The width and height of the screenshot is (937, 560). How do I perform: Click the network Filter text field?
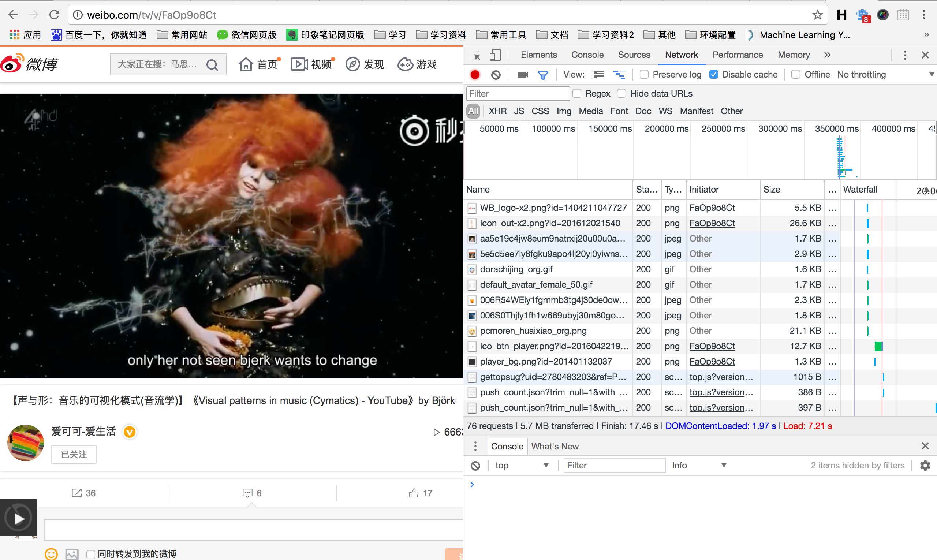518,94
